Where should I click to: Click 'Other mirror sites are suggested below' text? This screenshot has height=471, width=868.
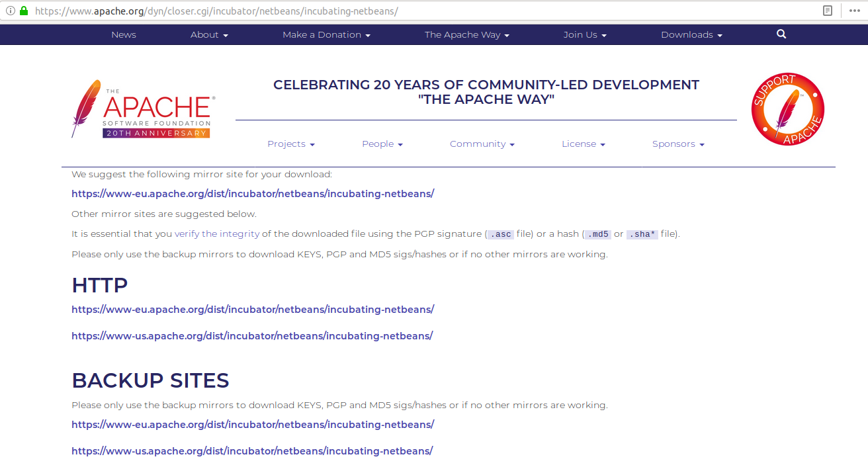point(164,214)
